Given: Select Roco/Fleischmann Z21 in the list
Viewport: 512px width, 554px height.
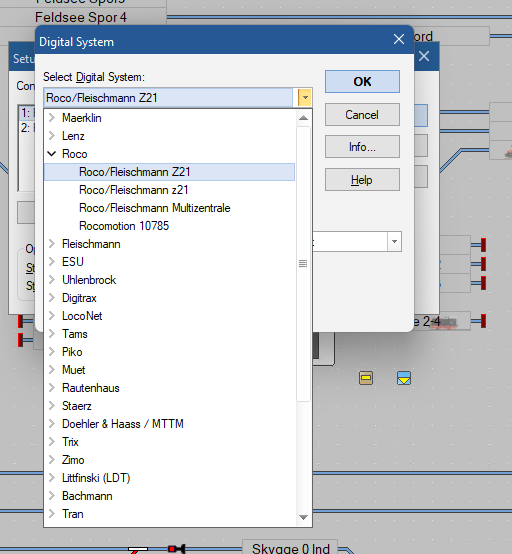Looking at the screenshot, I should [169, 172].
